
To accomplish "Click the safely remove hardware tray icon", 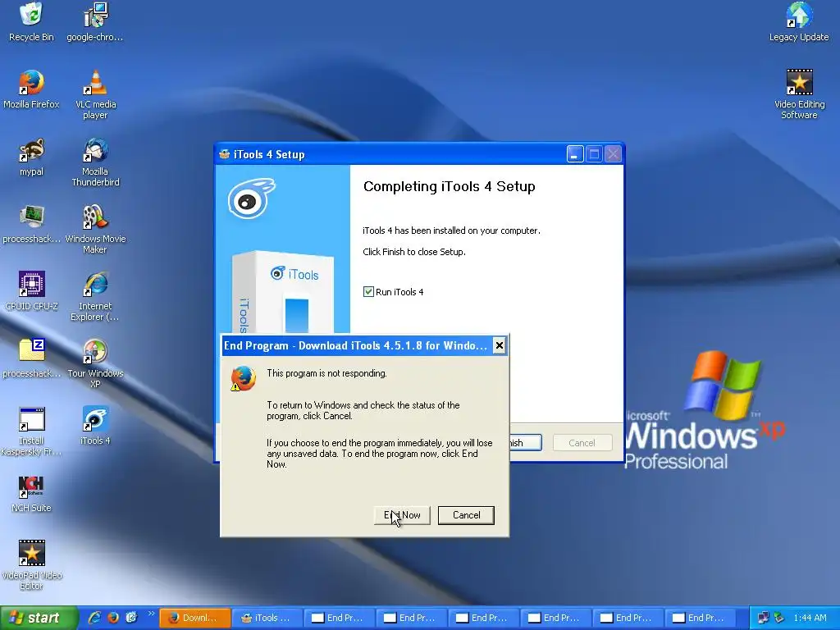I will [x=779, y=618].
